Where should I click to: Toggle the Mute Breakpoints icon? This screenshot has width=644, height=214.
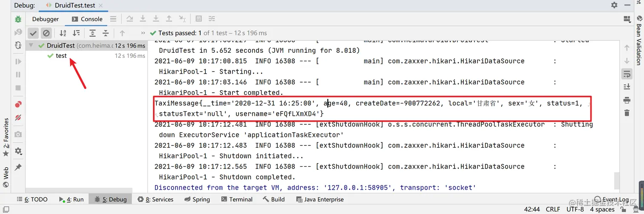tap(18, 117)
